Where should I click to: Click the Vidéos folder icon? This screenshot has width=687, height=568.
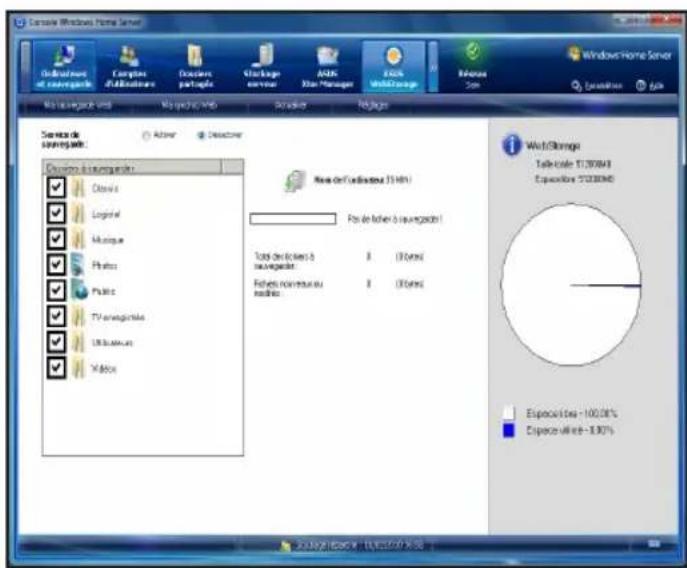coord(78,368)
